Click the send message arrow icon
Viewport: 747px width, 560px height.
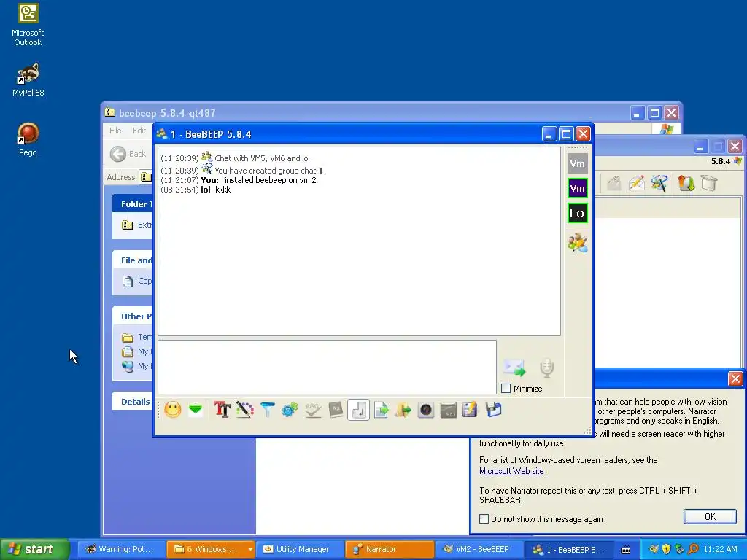point(514,368)
